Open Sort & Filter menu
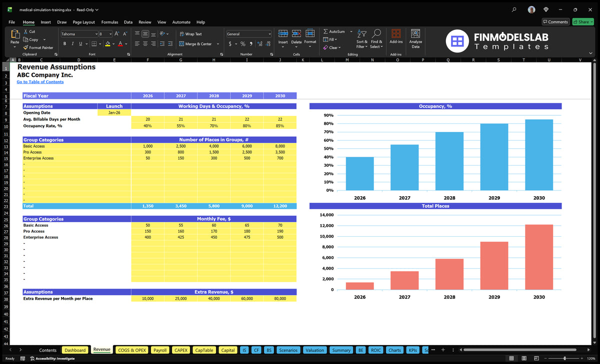 362,38
